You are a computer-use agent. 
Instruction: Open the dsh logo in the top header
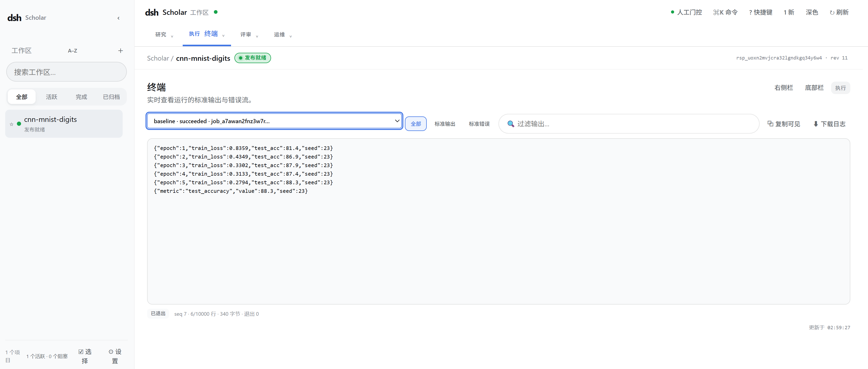tap(152, 12)
